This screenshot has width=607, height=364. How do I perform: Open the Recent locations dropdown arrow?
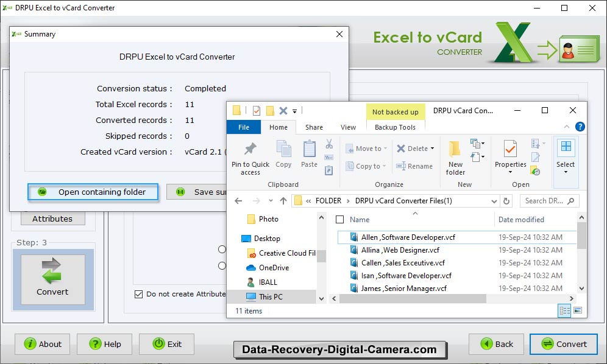point(271,201)
